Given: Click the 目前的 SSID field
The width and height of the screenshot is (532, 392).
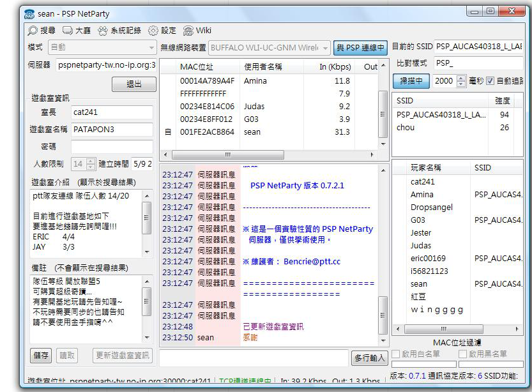Looking at the screenshot, I should [x=478, y=47].
